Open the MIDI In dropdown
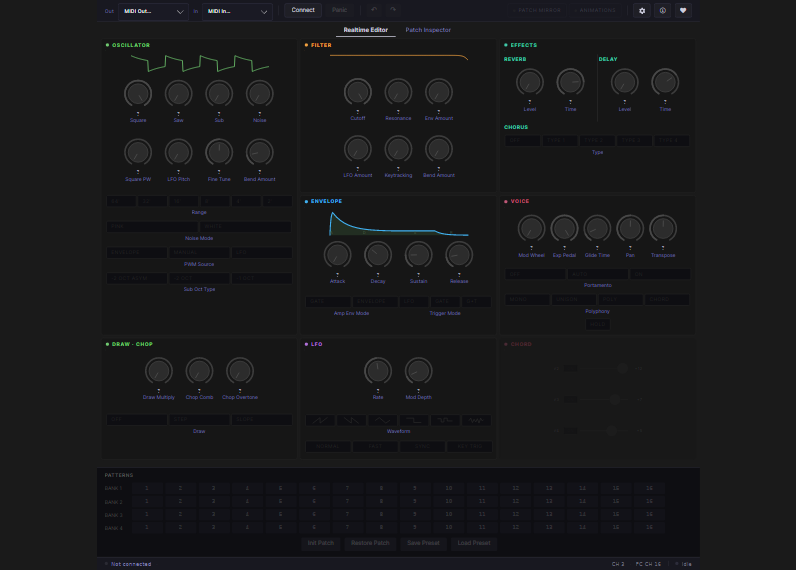This screenshot has height=570, width=796. coord(237,11)
